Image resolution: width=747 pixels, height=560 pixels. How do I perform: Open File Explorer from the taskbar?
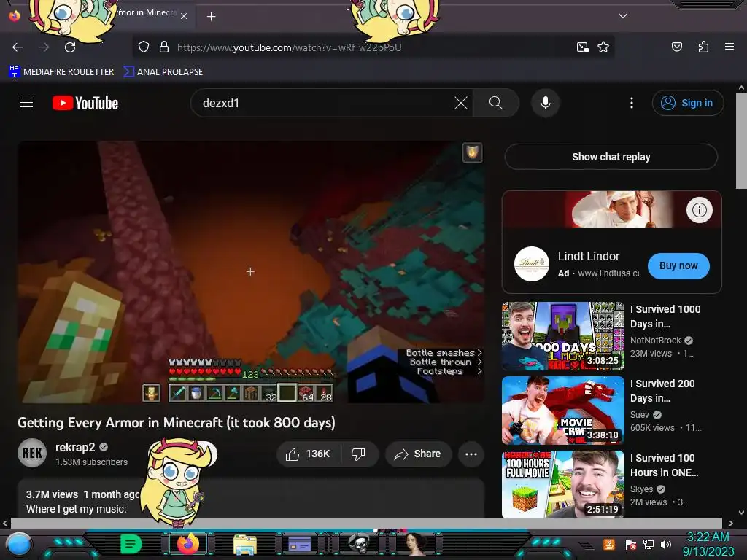(245, 544)
